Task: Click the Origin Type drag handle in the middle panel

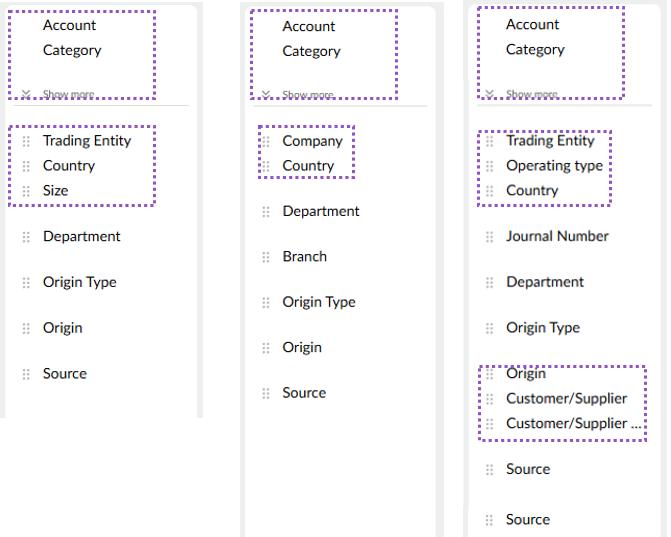Action: (x=266, y=303)
